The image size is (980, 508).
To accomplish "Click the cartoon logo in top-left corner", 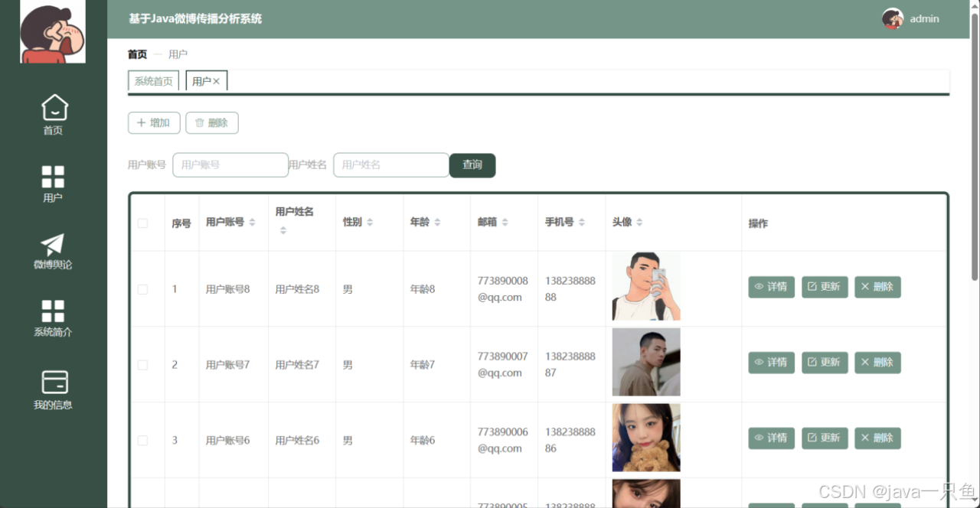I will click(x=53, y=31).
